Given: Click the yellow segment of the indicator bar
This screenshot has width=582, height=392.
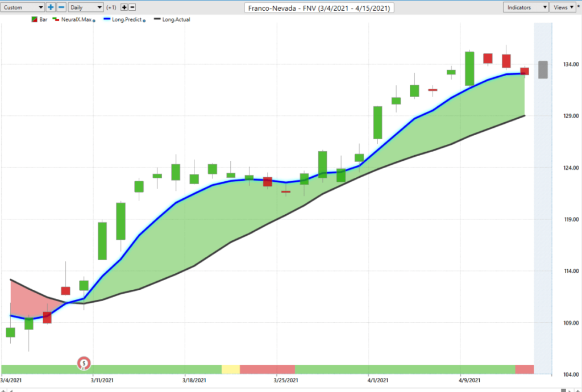Looking at the screenshot, I should 231,369.
